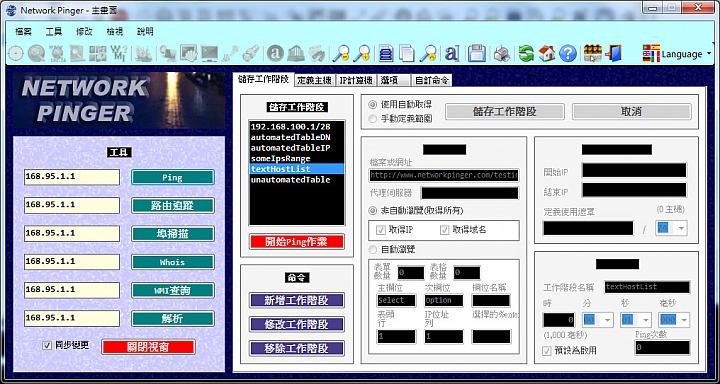Click the red house home icon
This screenshot has width=720, height=384.
pyautogui.click(x=546, y=54)
